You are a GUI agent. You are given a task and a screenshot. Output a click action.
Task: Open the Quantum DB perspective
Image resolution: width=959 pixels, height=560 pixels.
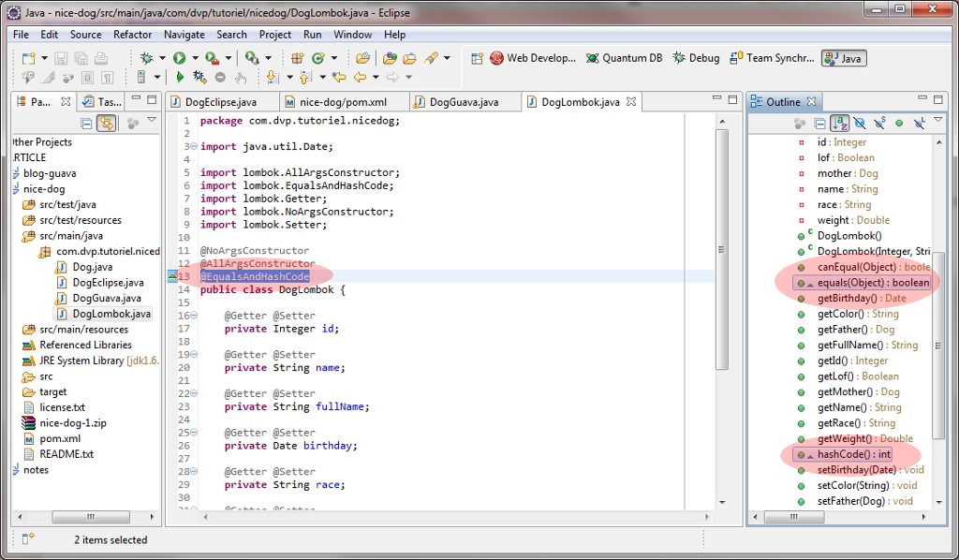[624, 58]
